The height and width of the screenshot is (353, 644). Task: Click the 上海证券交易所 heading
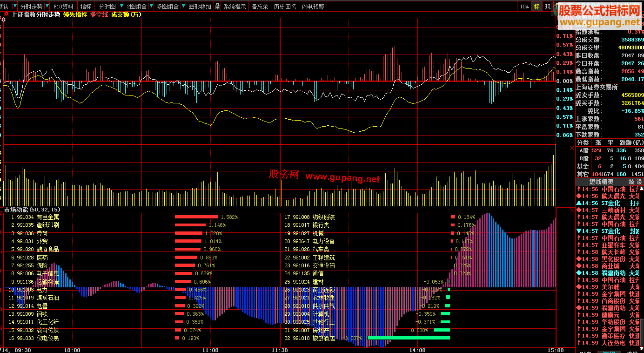(597, 87)
